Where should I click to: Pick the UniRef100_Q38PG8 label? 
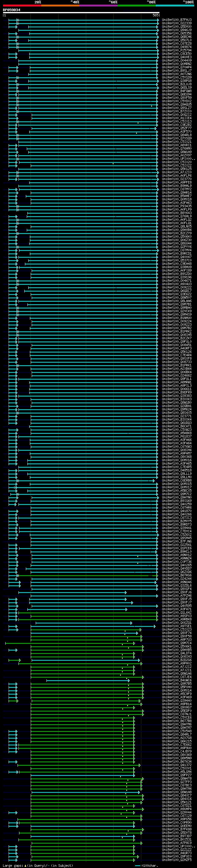tap(177, 81)
